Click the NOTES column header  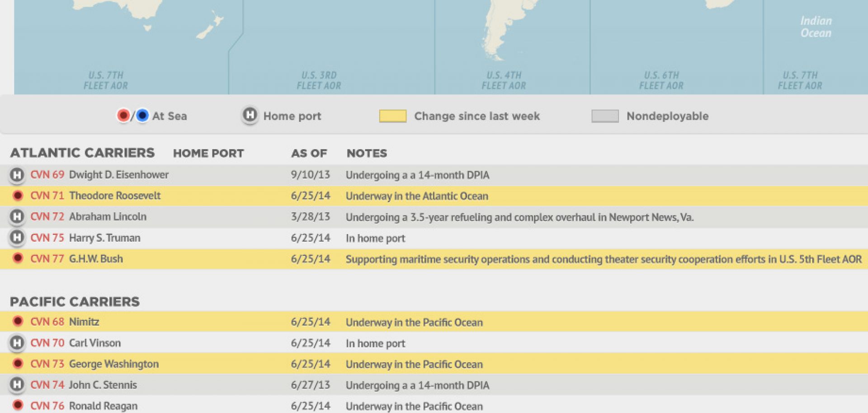click(367, 154)
